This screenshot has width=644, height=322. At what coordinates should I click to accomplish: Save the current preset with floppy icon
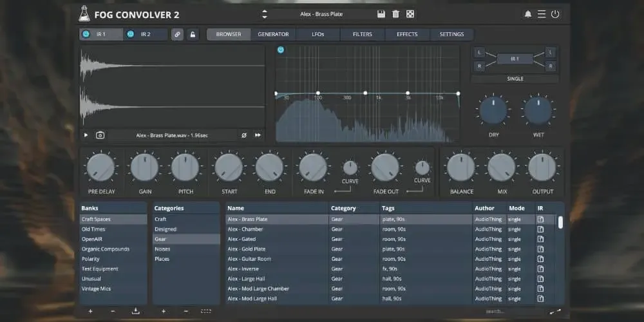coord(381,14)
